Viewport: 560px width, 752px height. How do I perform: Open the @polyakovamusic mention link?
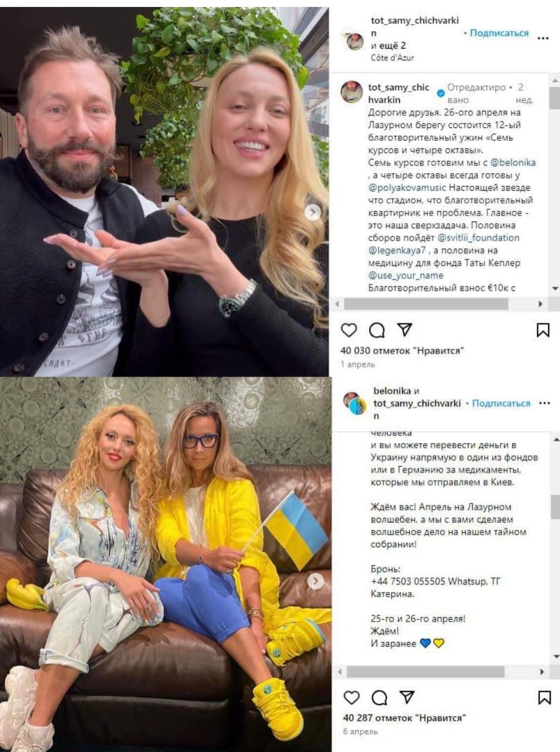407,188
